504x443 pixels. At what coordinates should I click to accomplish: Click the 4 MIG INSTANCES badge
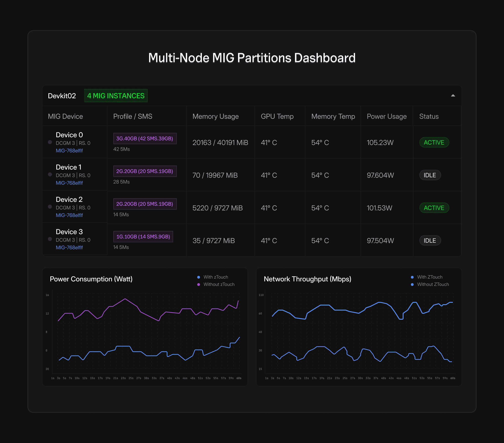click(x=116, y=96)
